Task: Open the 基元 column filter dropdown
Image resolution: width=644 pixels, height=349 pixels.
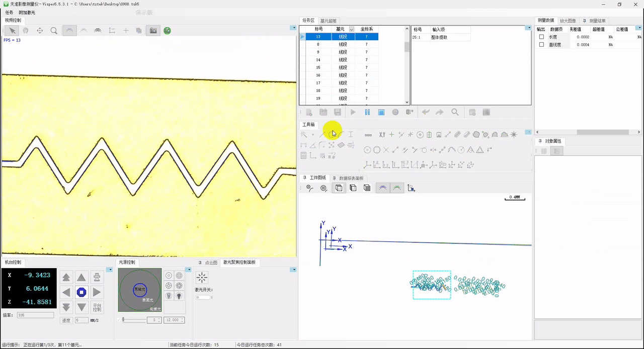Action: 352,29
